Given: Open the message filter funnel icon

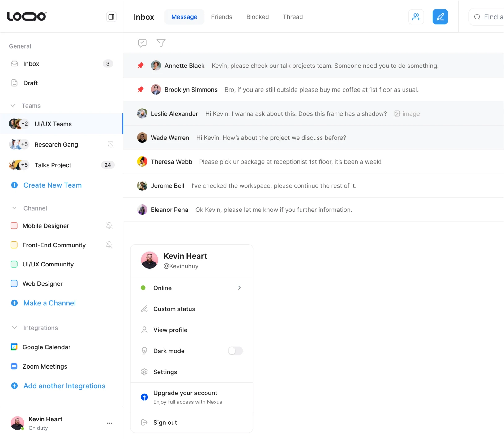Looking at the screenshot, I should 161,43.
